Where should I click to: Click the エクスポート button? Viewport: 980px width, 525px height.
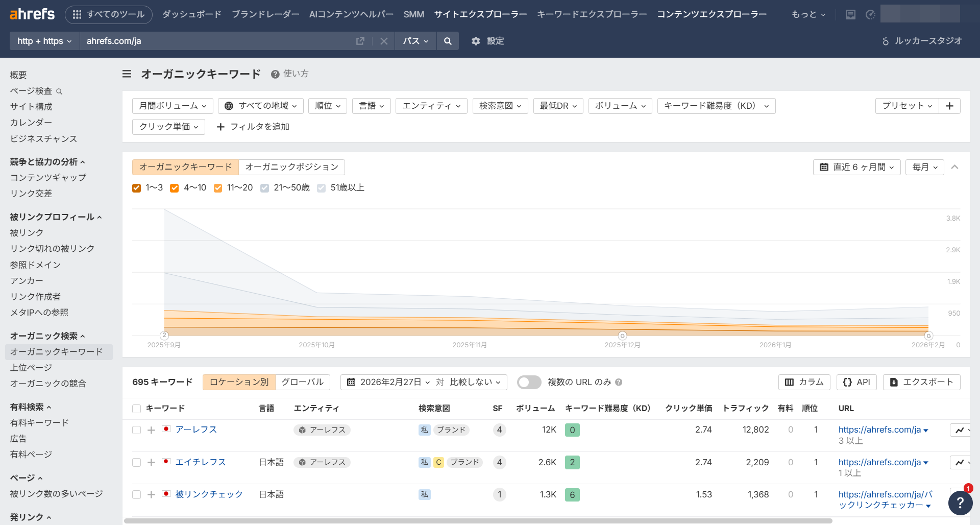921,382
